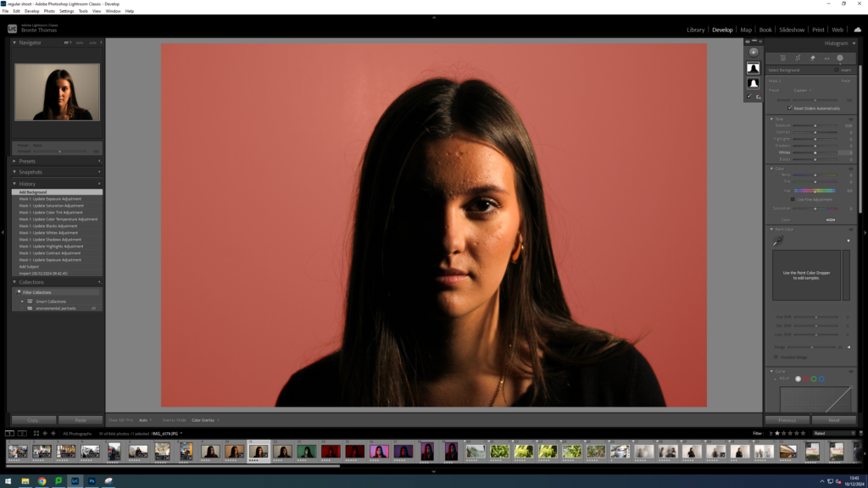Reset Mask 2 adjustments

tap(846, 80)
